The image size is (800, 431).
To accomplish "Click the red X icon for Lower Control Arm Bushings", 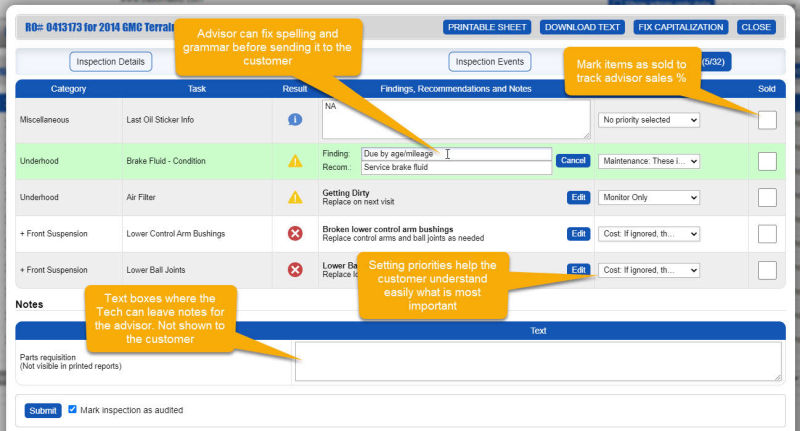I will [295, 234].
